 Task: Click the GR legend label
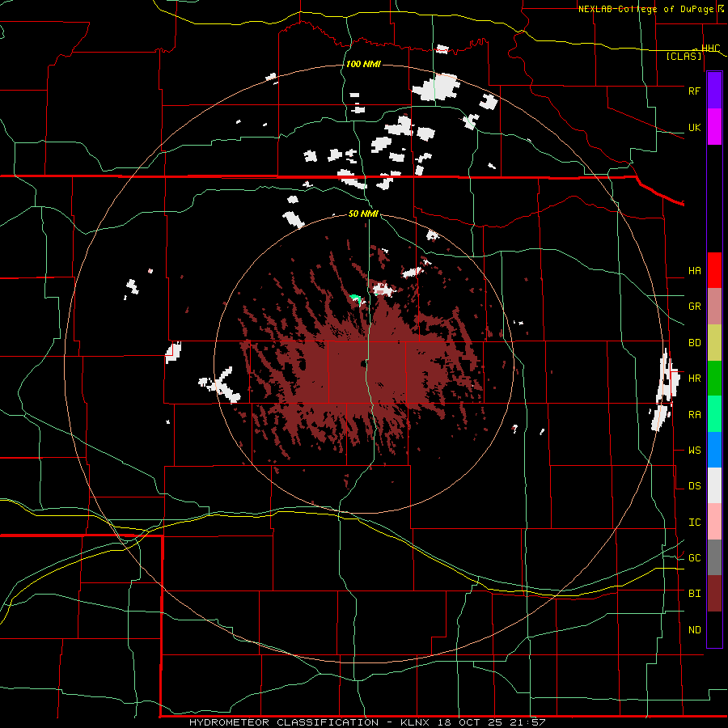tap(694, 307)
